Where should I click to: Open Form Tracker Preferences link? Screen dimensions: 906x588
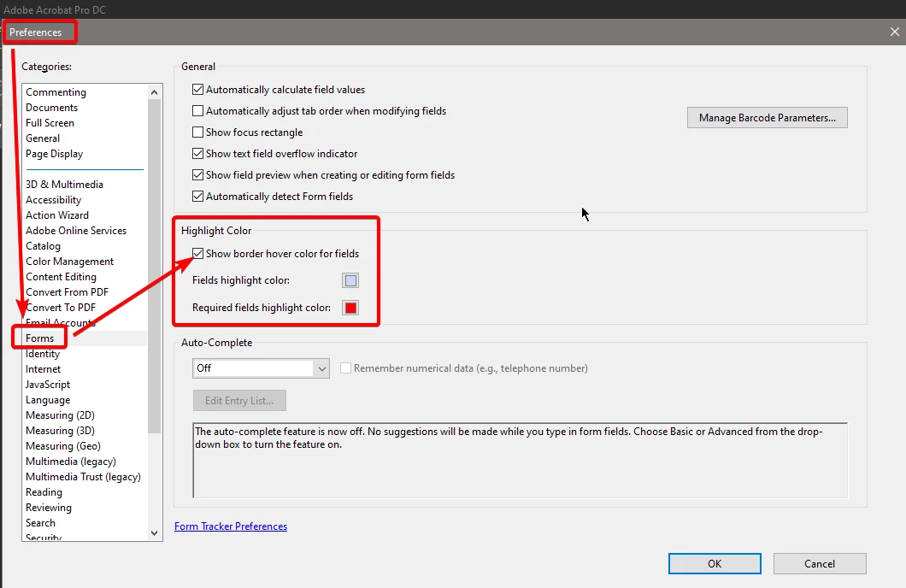[x=231, y=526]
